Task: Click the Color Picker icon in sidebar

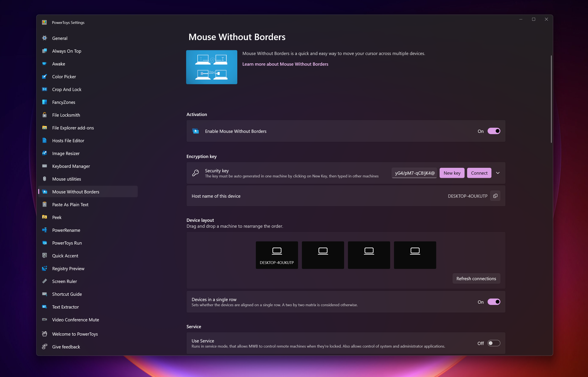Action: 45,77
